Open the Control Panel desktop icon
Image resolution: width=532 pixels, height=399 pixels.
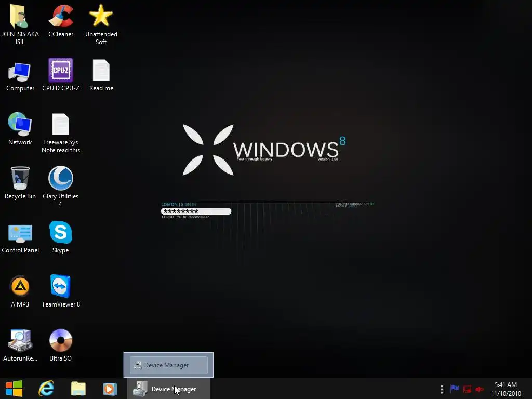[20, 238]
